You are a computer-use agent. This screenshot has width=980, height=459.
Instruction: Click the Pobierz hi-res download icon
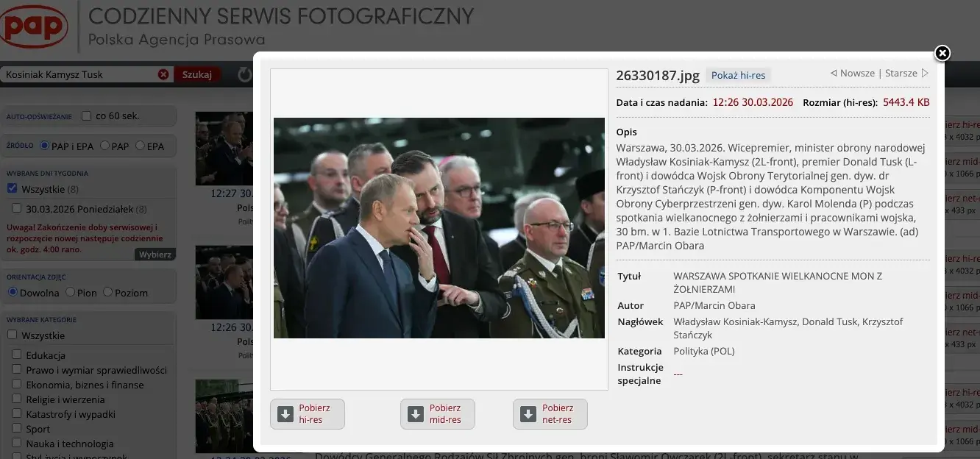point(285,414)
